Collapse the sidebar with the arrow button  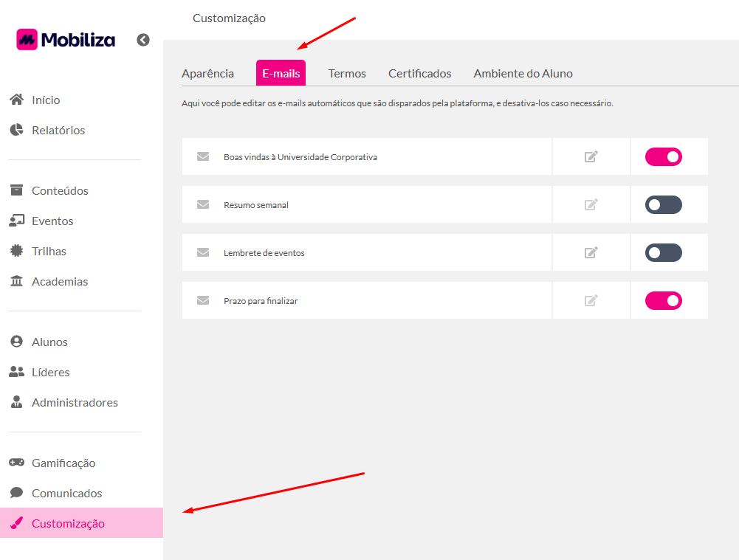click(x=143, y=40)
